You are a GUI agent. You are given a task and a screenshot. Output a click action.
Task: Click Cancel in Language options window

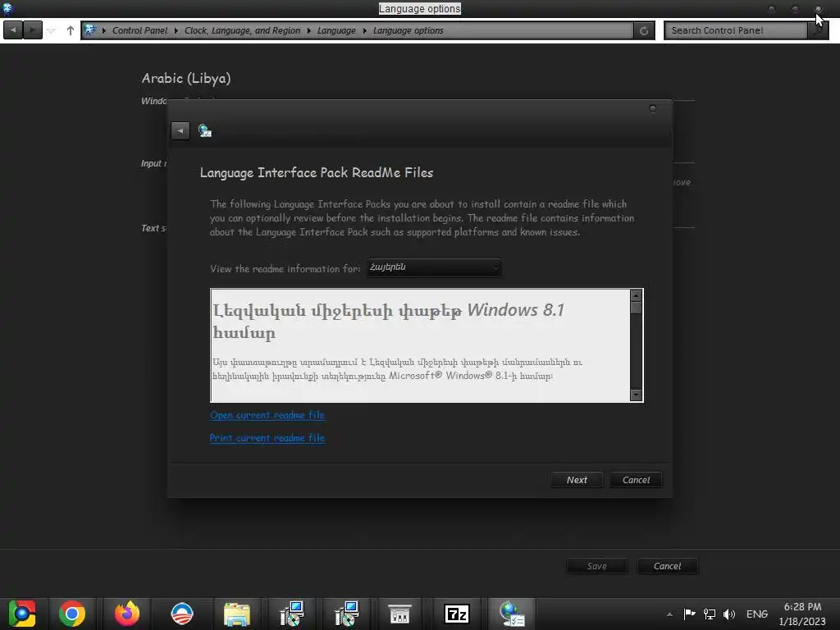pyautogui.click(x=668, y=566)
